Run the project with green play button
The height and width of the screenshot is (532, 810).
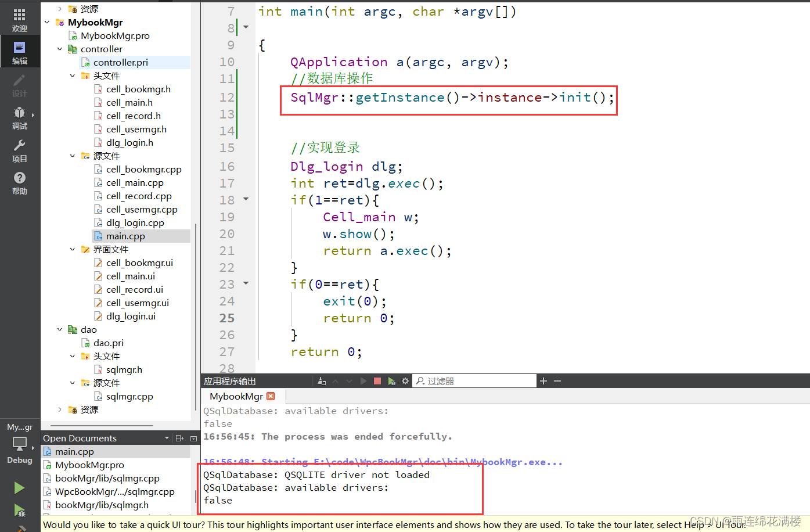20,488
